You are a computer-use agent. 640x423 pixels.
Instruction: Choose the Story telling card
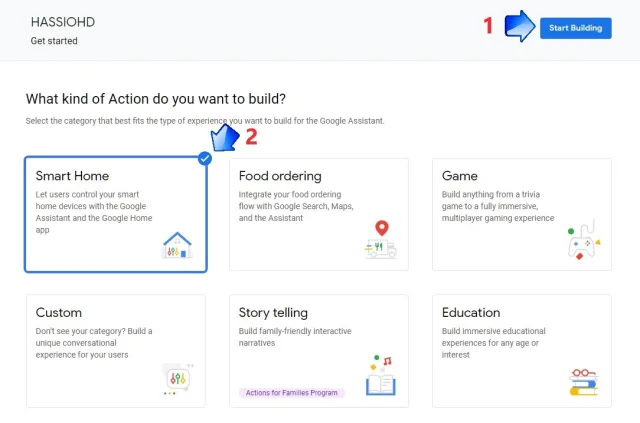[x=319, y=351]
